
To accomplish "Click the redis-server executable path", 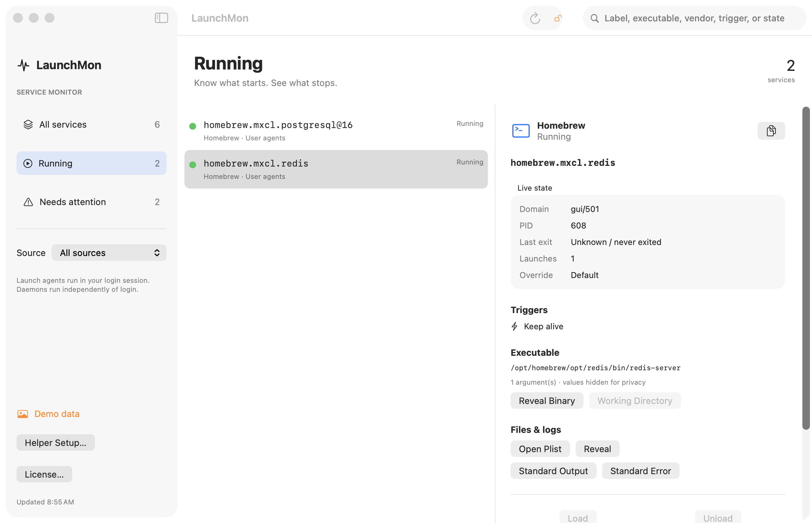I will (x=596, y=368).
